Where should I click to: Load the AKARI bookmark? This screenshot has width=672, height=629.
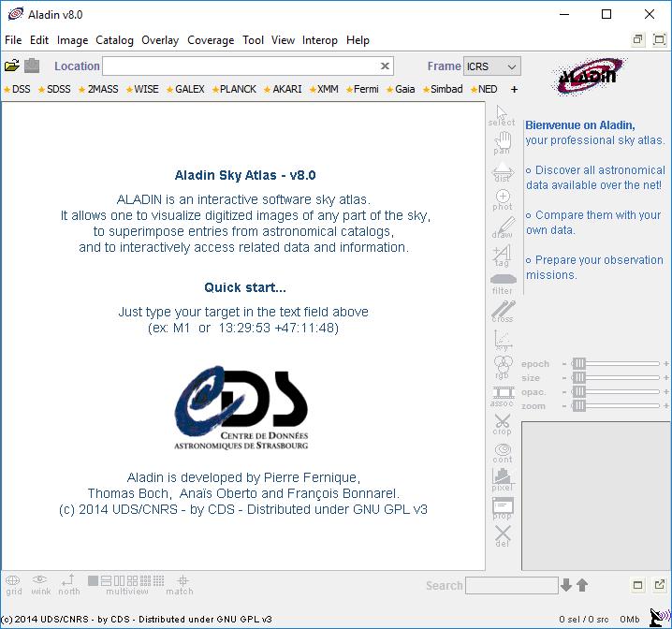point(283,89)
